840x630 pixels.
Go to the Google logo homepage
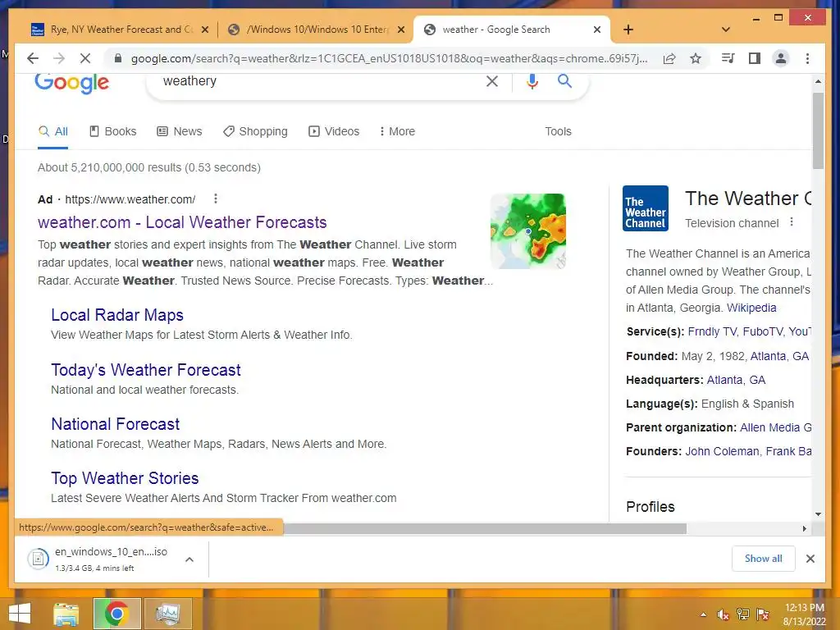click(x=72, y=83)
